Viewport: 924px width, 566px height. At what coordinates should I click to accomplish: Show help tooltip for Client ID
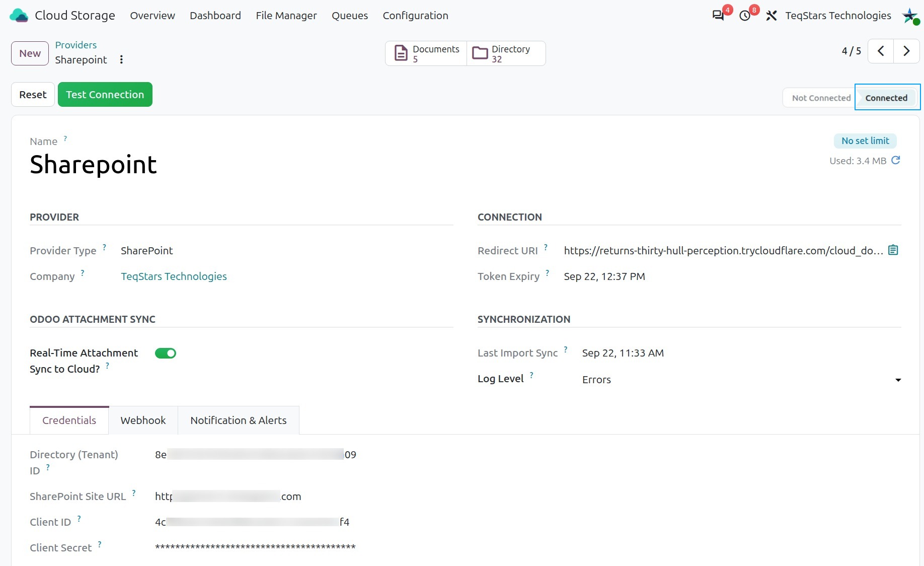[x=79, y=518]
